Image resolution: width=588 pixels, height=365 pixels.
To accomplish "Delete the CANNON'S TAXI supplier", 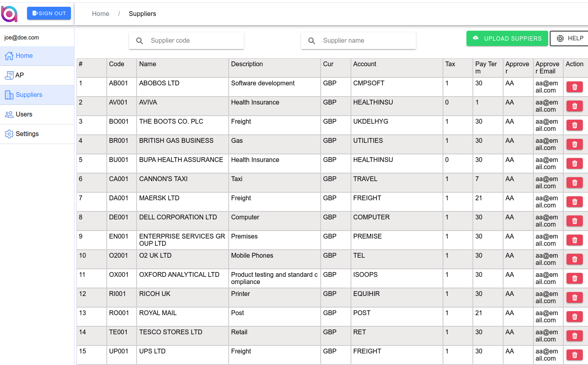I will pyautogui.click(x=574, y=183).
